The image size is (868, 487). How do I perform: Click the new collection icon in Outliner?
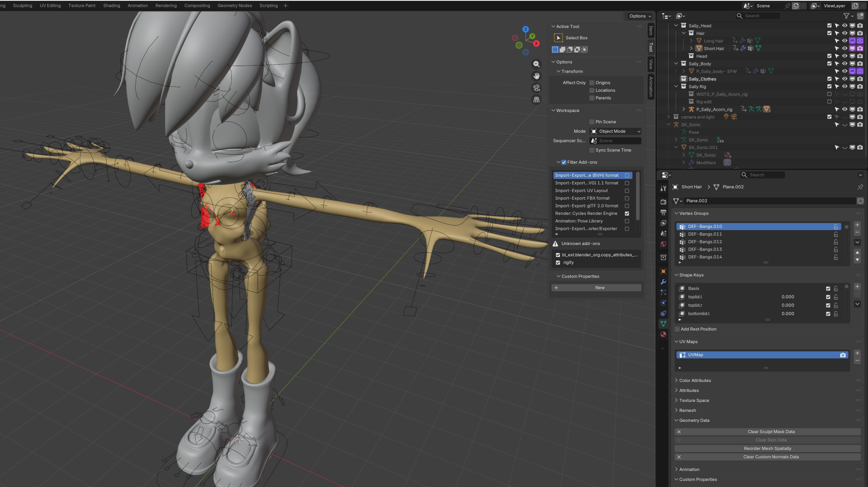[x=860, y=16]
